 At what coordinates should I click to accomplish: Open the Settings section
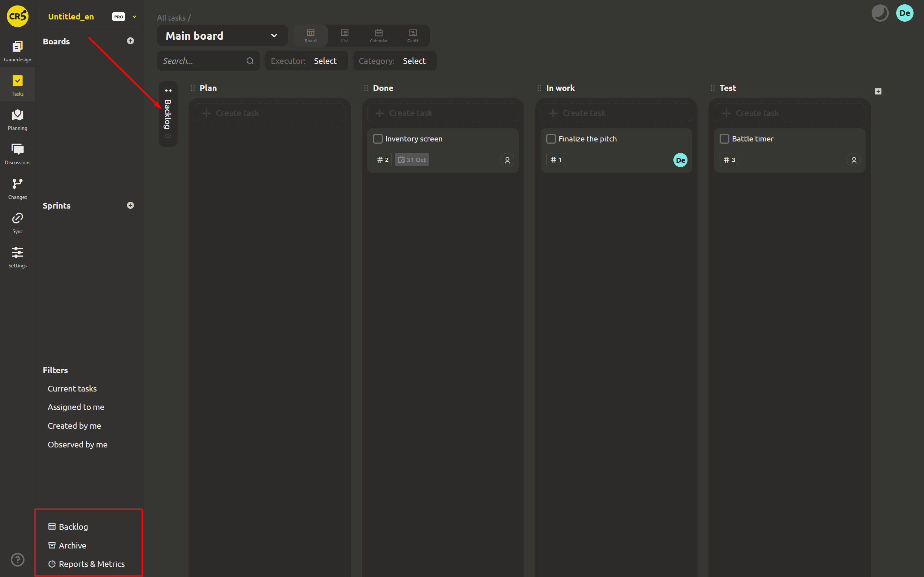pos(18,257)
